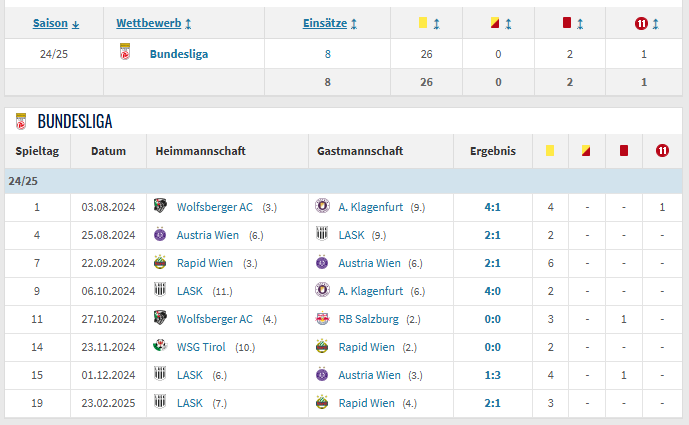The image size is (689, 425).
Task: Click the Bundesliga logo beside the section heading
Action: [x=20, y=122]
